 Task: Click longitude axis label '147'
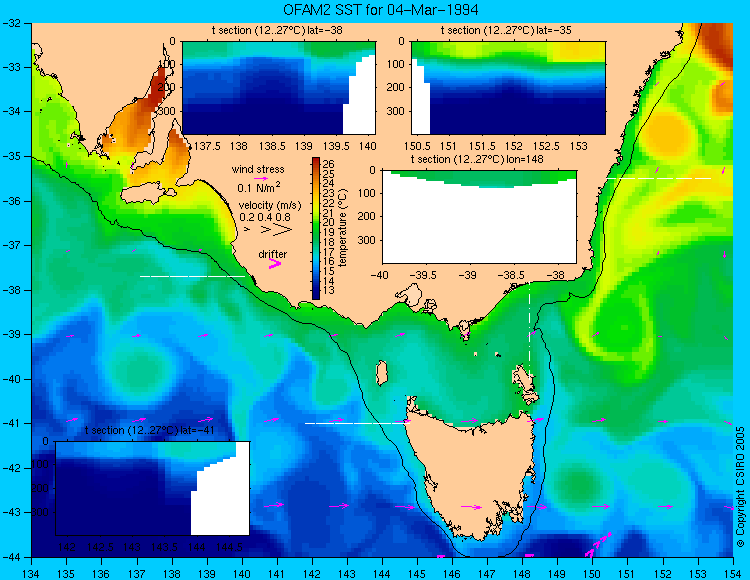click(x=487, y=574)
